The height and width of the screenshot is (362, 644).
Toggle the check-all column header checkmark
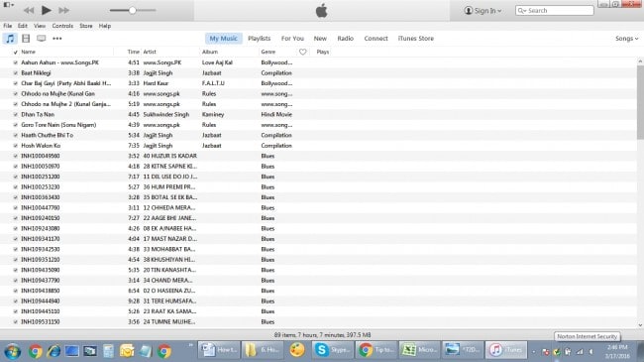point(15,53)
